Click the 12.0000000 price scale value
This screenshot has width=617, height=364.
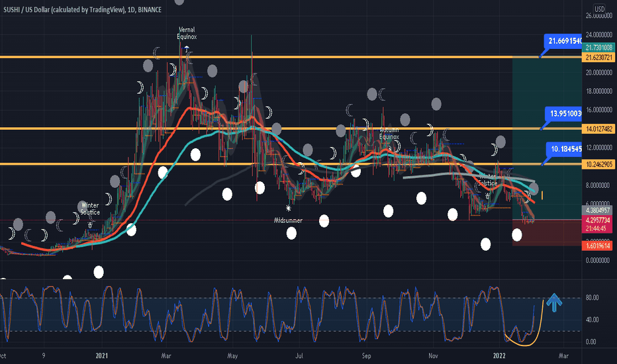[598, 148]
